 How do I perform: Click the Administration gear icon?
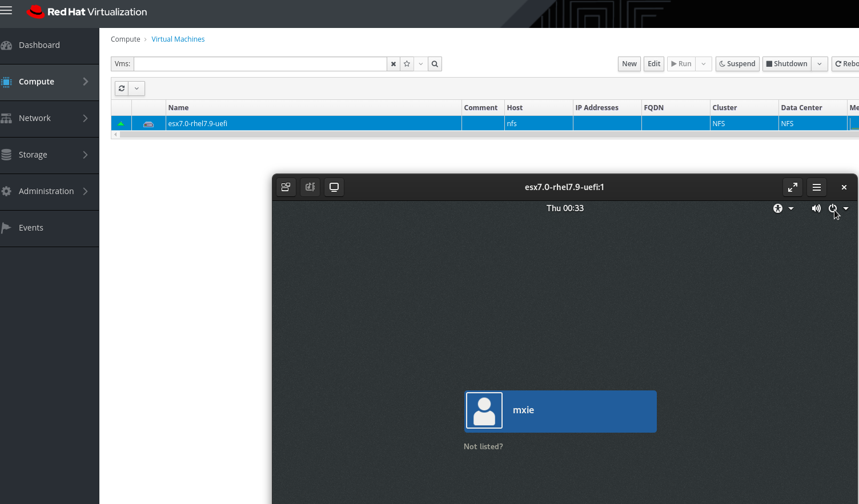[x=6, y=191]
